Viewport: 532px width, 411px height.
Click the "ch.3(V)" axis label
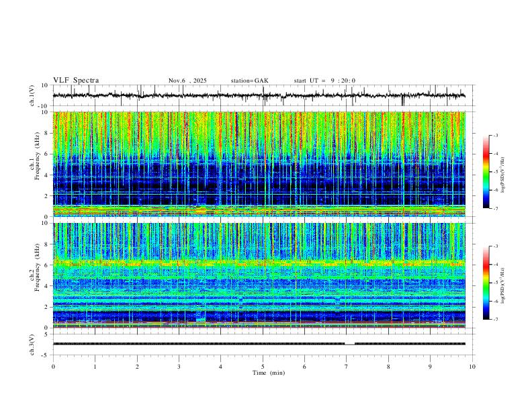32,345
